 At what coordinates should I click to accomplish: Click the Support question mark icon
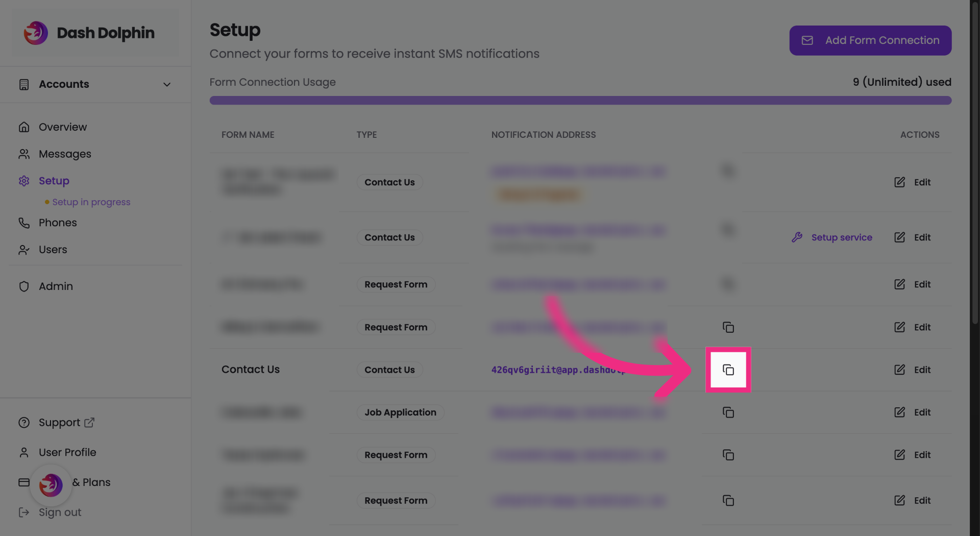tap(24, 423)
